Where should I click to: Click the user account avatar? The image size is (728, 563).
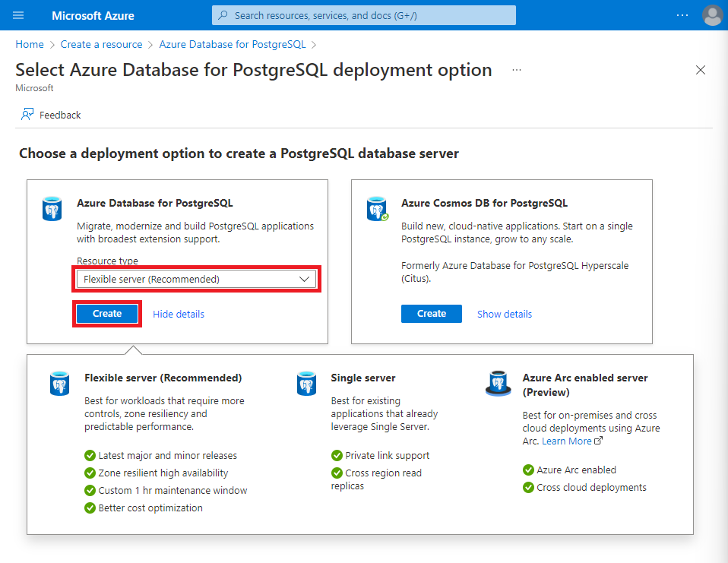pos(712,15)
